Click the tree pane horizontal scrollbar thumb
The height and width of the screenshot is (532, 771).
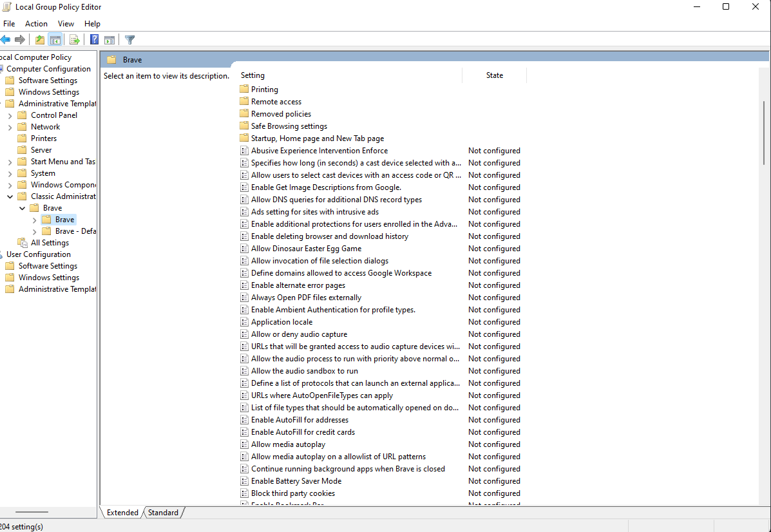(x=32, y=512)
